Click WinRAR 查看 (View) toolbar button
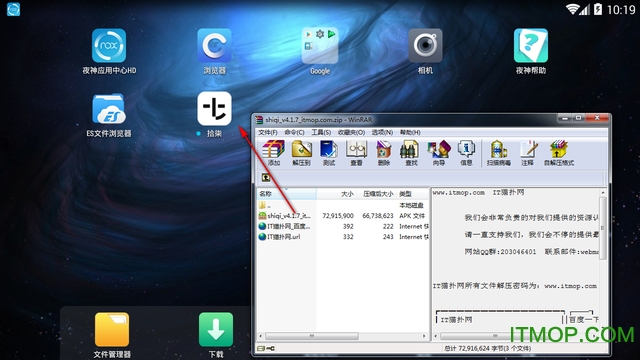 [356, 153]
